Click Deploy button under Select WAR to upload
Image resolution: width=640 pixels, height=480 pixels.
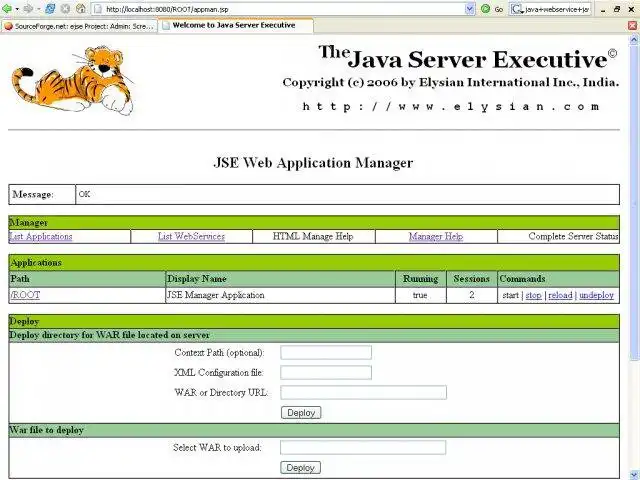[300, 468]
